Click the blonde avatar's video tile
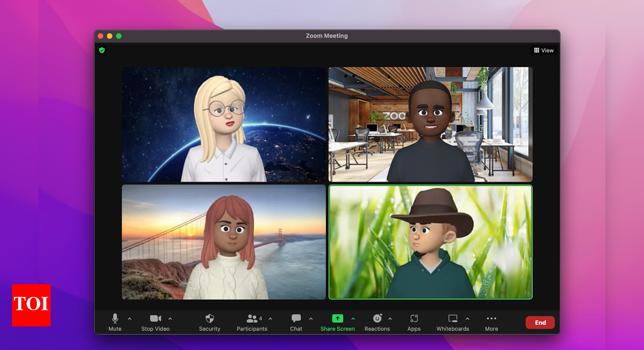 [x=224, y=124]
